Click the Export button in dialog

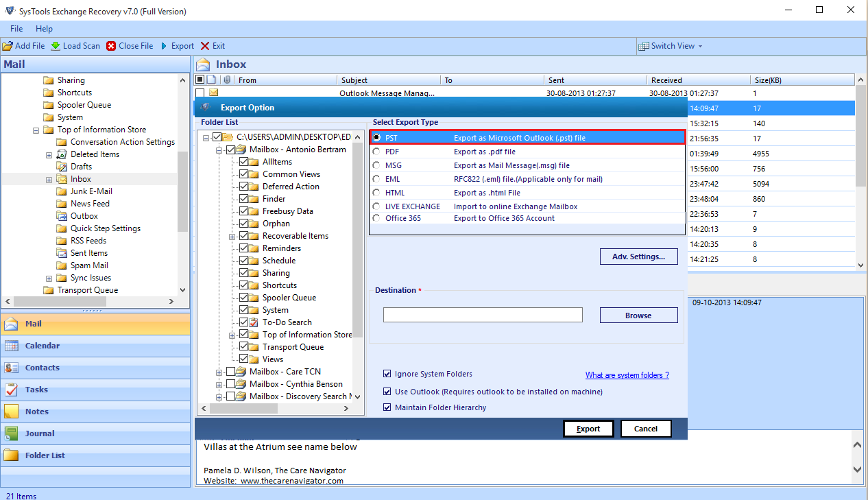point(588,429)
